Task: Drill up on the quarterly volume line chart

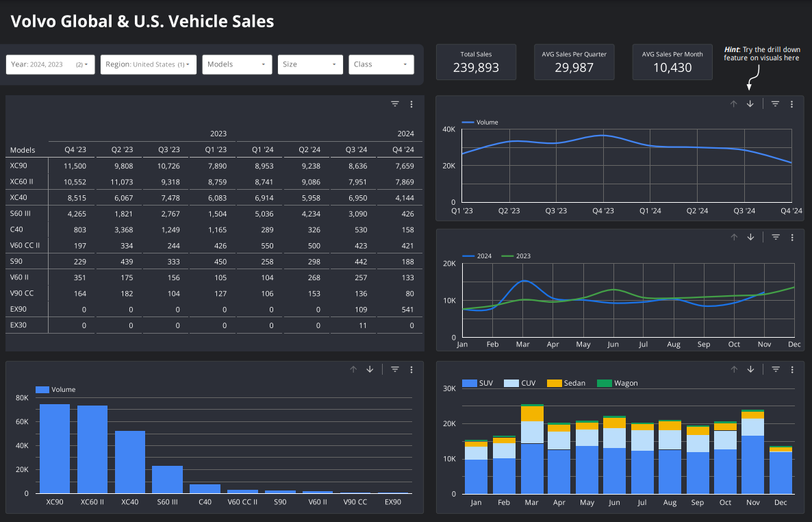Action: (733, 104)
